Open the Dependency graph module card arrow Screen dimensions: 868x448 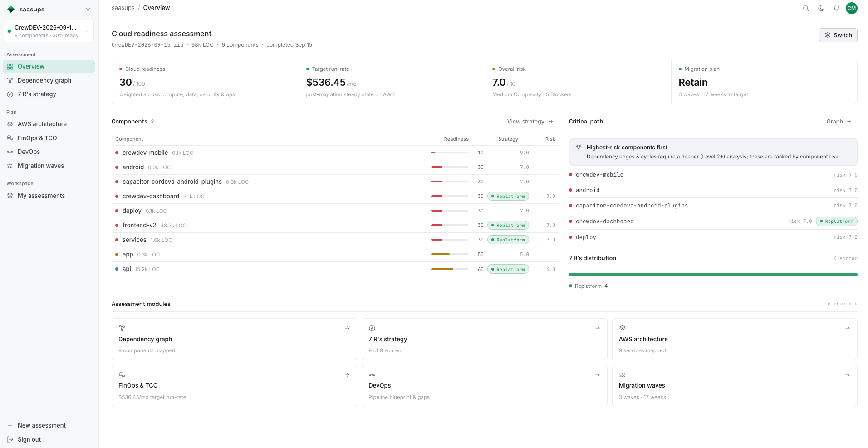[347, 328]
